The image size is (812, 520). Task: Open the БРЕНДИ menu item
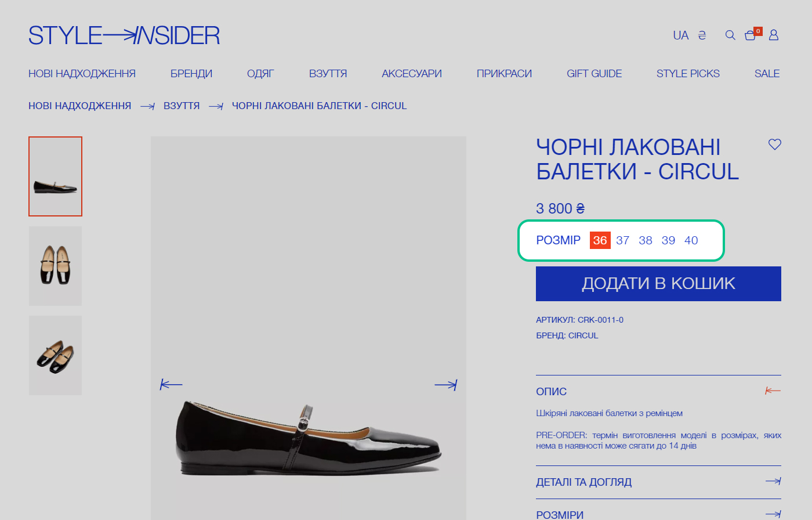tap(191, 74)
